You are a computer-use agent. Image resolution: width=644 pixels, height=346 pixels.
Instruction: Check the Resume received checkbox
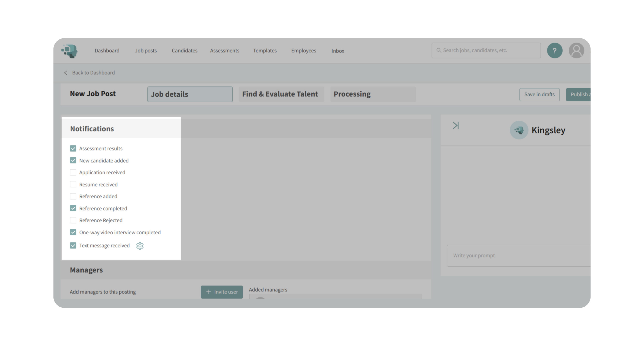click(x=73, y=185)
